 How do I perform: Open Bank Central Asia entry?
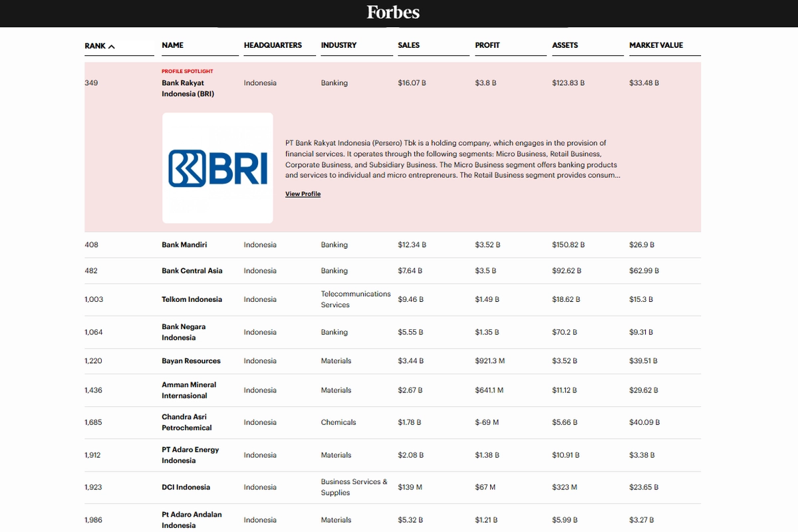(192, 271)
